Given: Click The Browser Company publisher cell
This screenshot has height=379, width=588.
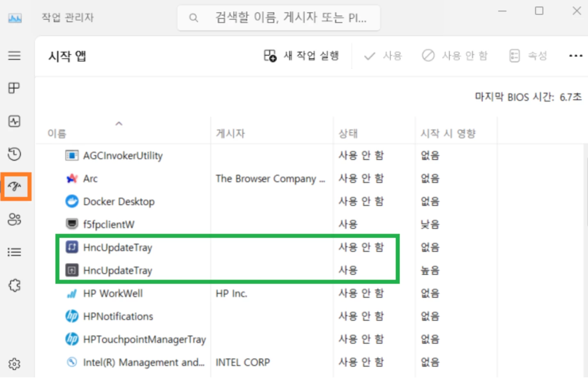Looking at the screenshot, I should [270, 179].
